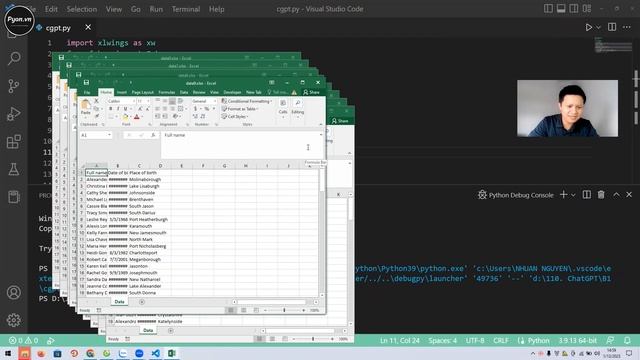Split the terminal panel
Image resolution: width=640 pixels, height=360 pixels.
(x=587, y=195)
